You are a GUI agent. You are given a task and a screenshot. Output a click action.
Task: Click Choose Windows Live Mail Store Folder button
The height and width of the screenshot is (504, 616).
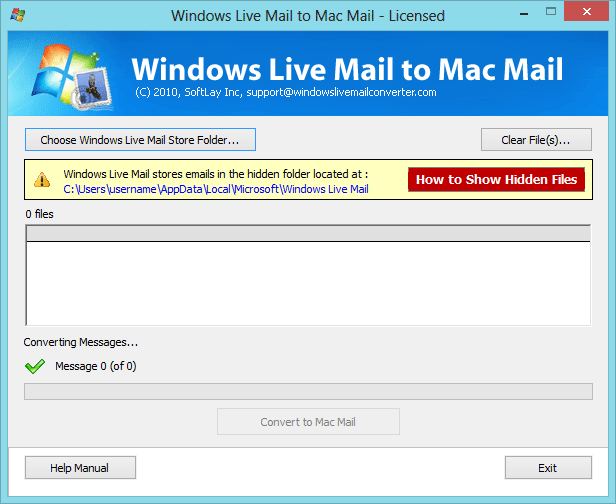coord(140,139)
